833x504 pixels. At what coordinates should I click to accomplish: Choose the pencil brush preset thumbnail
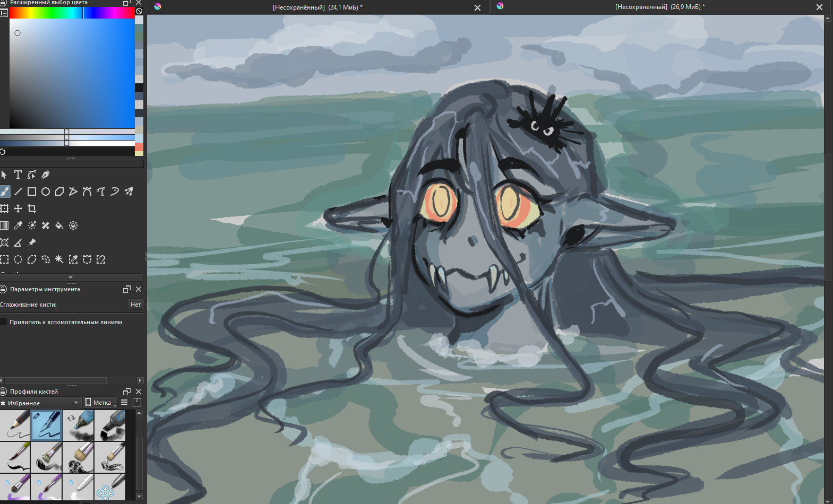coord(15,425)
